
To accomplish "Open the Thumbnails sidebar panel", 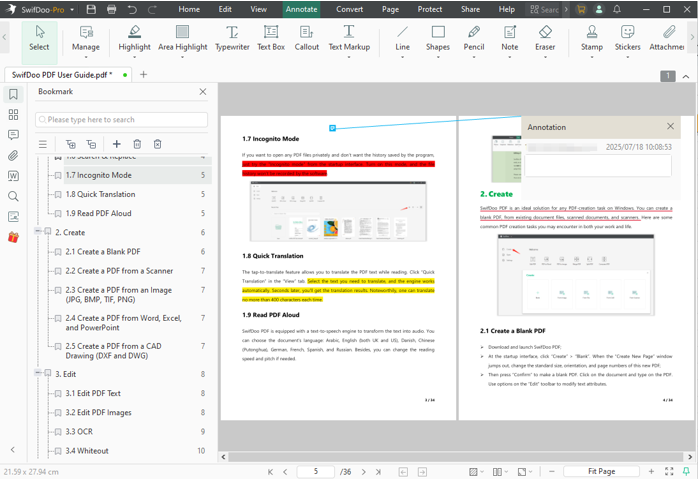I will point(13,115).
